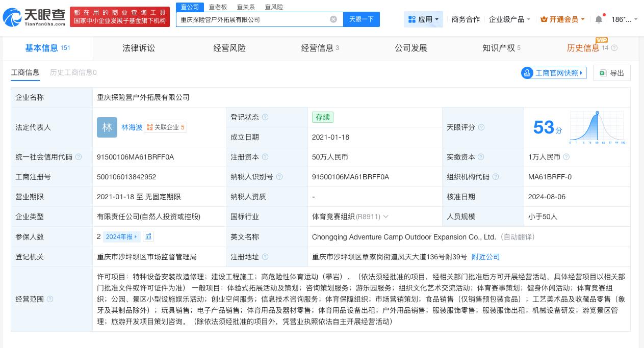Image resolution: width=644 pixels, height=348 pixels.
Task: Click help icon next to 经营范围
Action: point(49,299)
